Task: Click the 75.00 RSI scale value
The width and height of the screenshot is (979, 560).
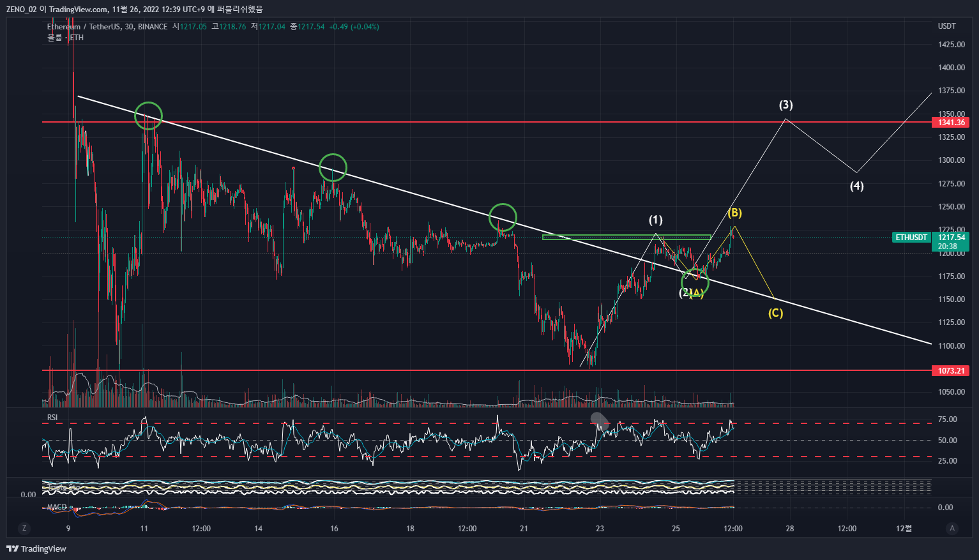Action: [x=947, y=420]
